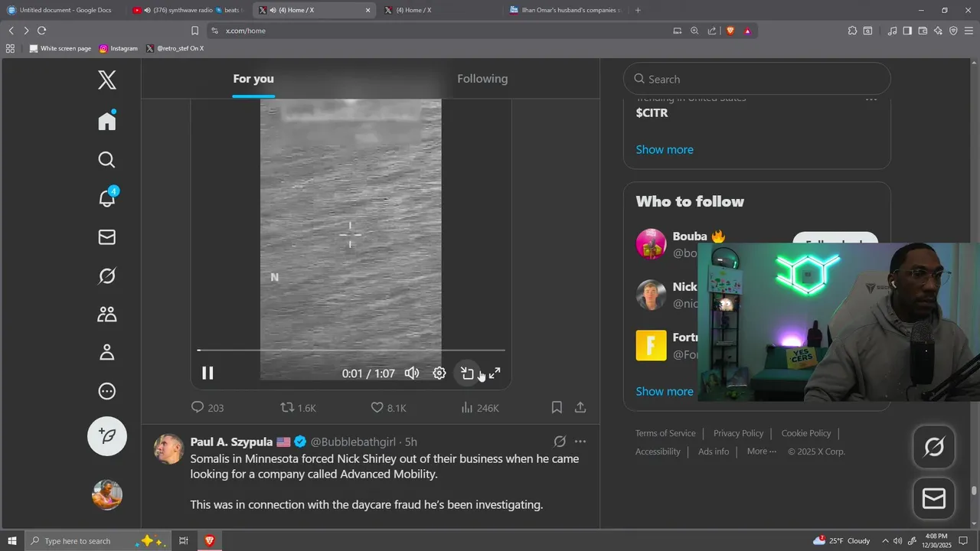The image size is (980, 551).
Task: Show hidden system tray icons
Action: coord(886,540)
